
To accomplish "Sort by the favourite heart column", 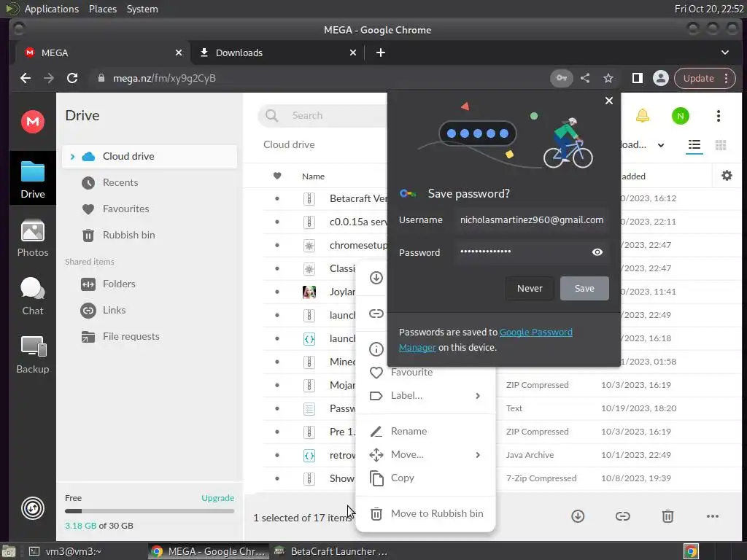I will [x=276, y=176].
